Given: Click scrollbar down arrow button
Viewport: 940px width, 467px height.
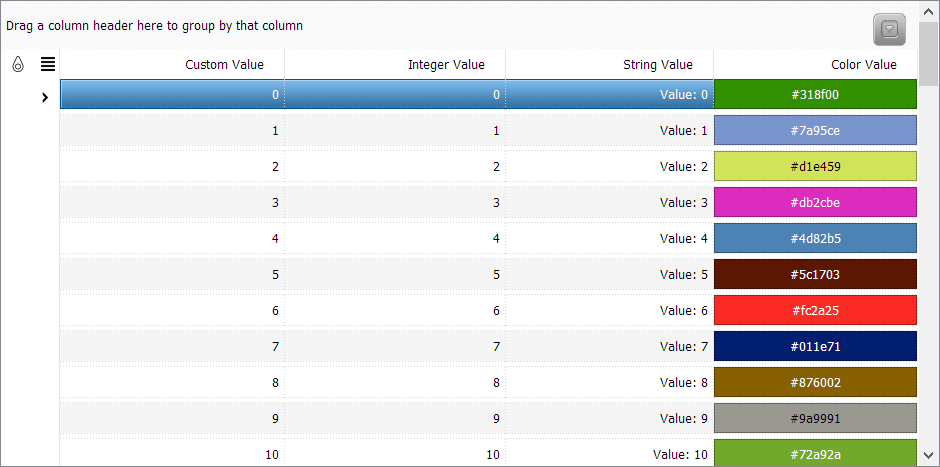Looking at the screenshot, I should coord(929,454).
